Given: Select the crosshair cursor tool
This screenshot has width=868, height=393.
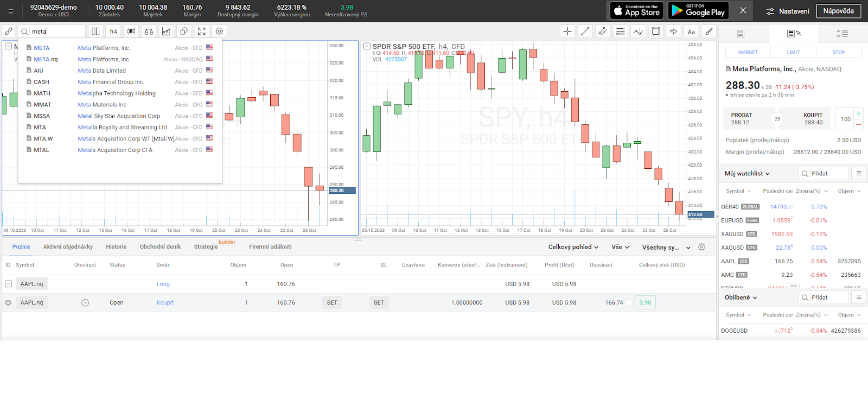Looking at the screenshot, I should click(567, 31).
